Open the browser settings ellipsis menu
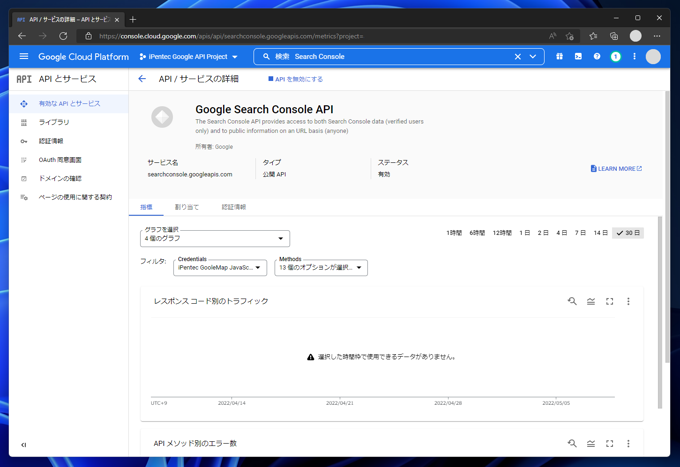 (657, 36)
